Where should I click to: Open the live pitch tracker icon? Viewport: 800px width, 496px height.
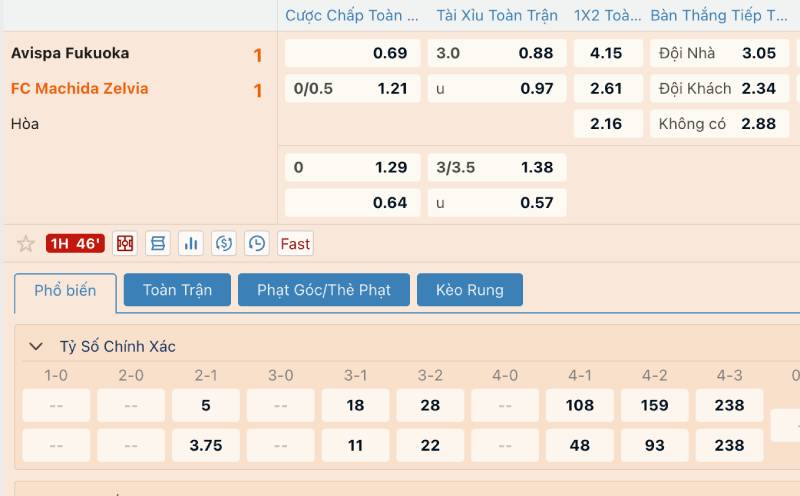125,244
